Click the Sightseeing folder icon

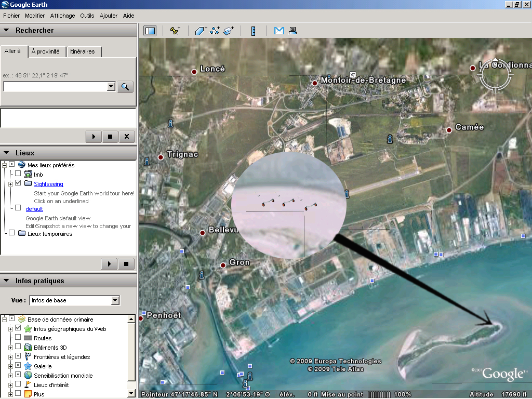pos(28,183)
